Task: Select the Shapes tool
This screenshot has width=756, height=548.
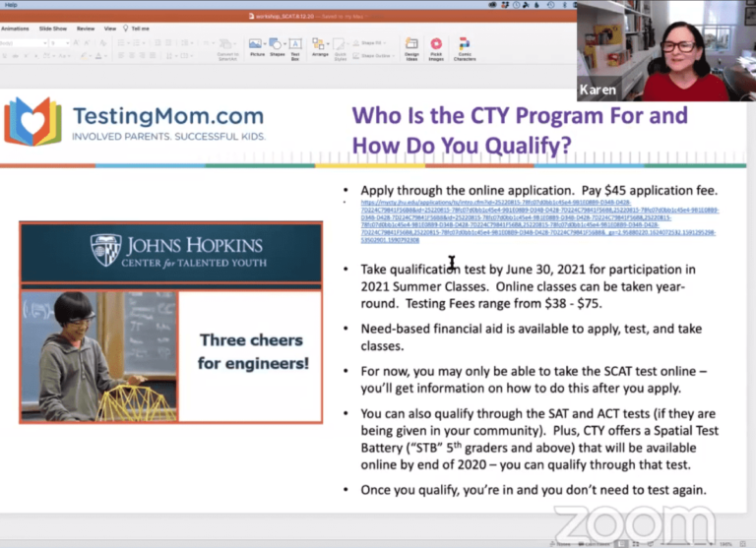Action: point(276,45)
